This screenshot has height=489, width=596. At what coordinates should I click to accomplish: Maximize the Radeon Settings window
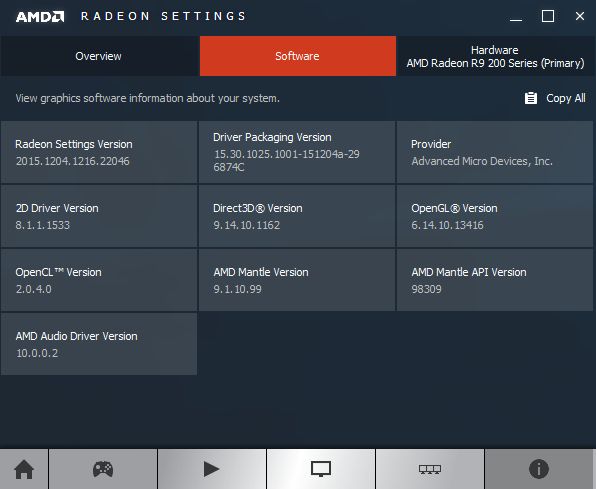coord(548,16)
